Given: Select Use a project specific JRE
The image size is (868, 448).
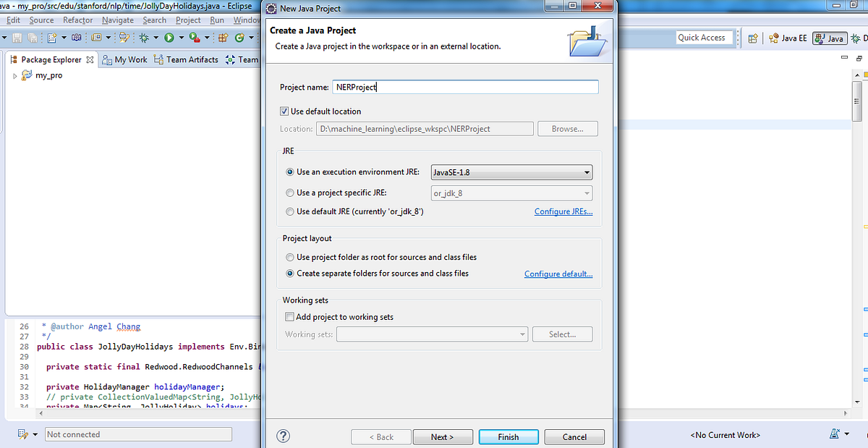Looking at the screenshot, I should click(290, 193).
